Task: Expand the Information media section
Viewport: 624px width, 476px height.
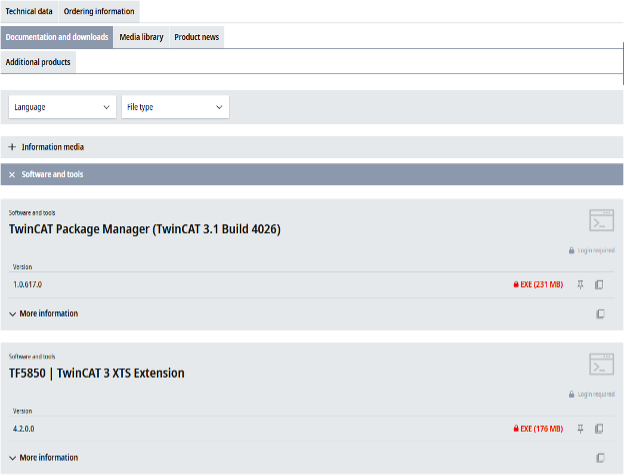Action: coord(312,147)
